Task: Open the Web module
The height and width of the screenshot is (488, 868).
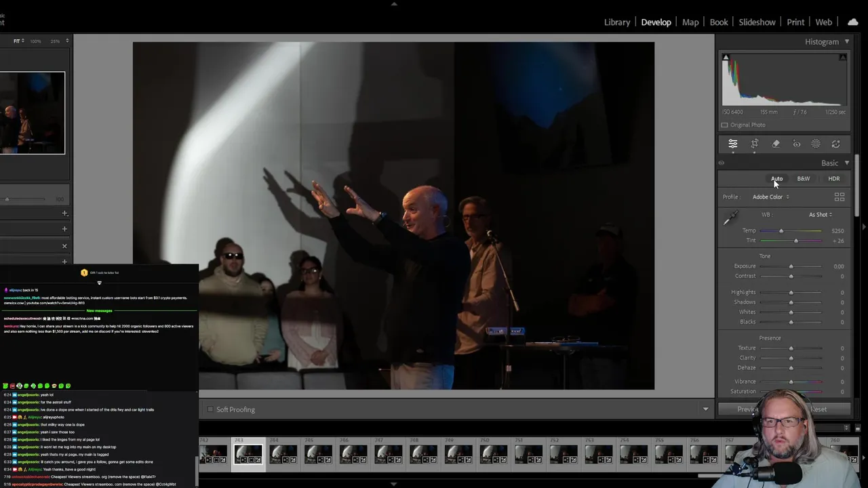Action: (823, 22)
